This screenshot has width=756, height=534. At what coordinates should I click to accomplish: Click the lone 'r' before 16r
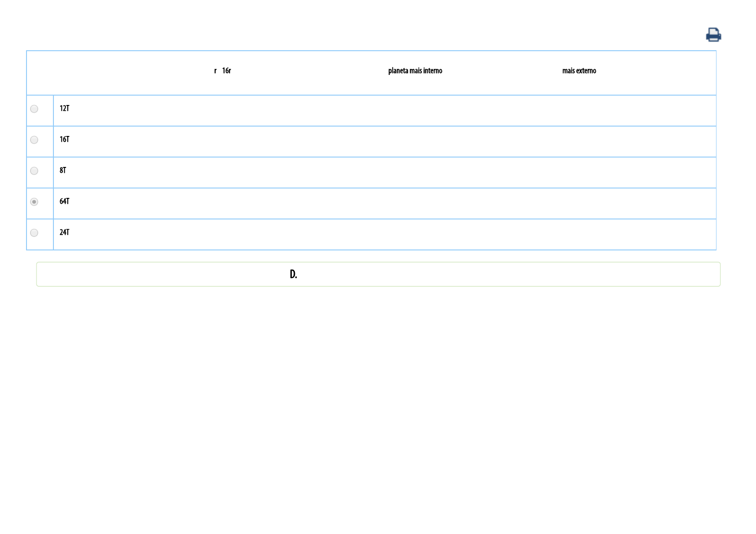215,71
